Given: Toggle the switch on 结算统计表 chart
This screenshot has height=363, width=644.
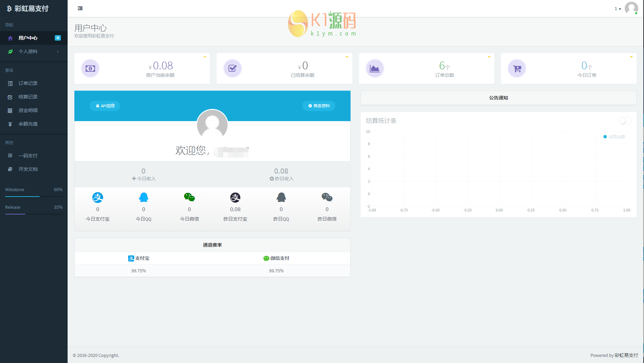Looking at the screenshot, I should tap(625, 120).
